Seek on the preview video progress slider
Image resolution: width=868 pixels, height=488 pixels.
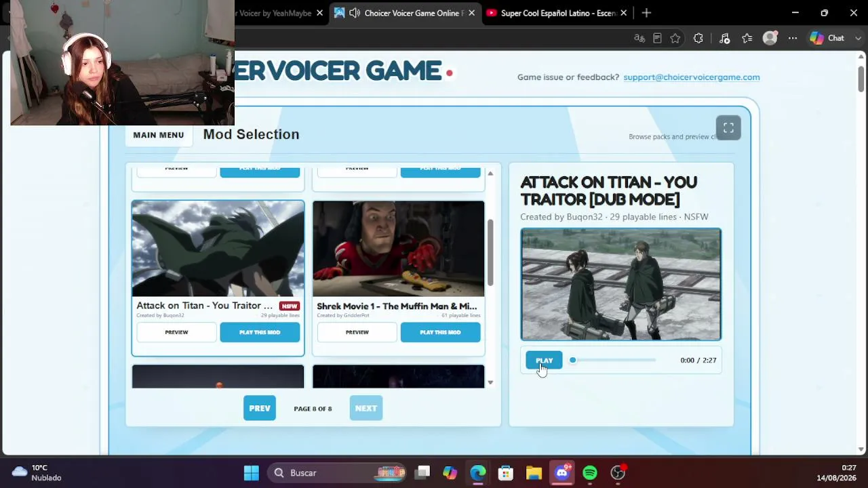tap(614, 361)
